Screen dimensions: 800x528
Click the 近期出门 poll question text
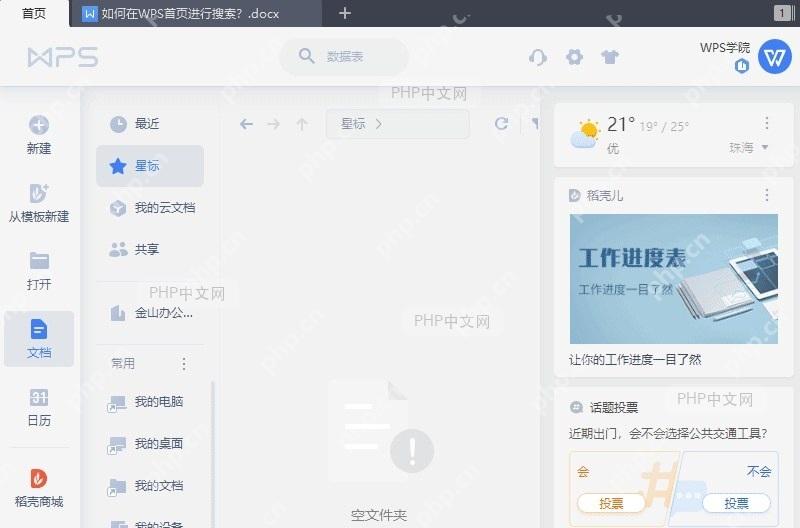[x=668, y=434]
